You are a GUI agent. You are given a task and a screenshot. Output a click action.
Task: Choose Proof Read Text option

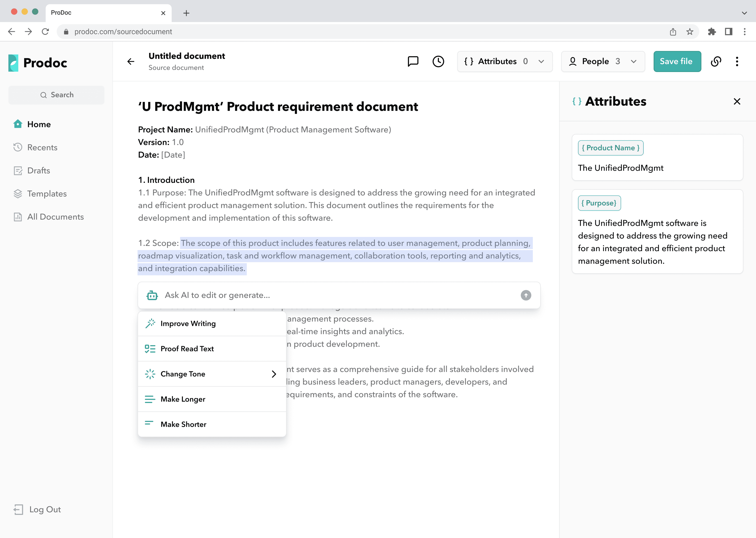[x=212, y=349]
